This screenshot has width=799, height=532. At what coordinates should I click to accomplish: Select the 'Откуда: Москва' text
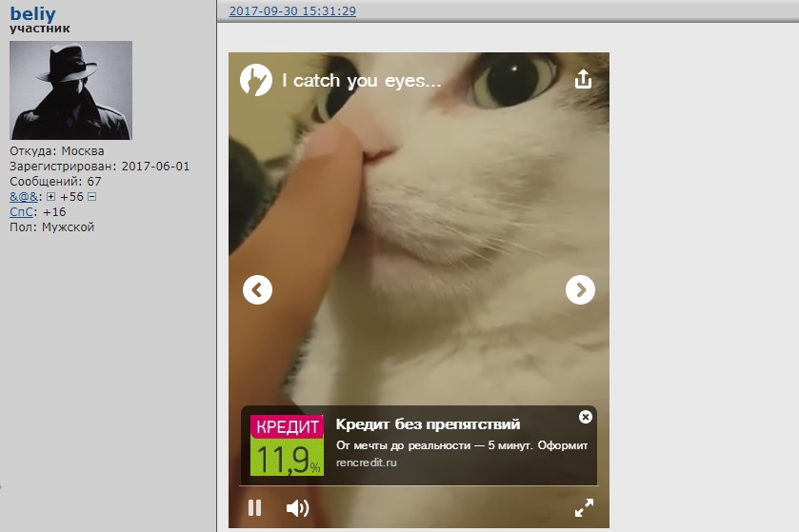pos(56,151)
